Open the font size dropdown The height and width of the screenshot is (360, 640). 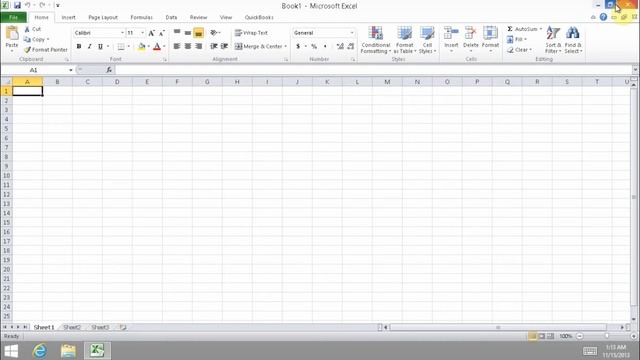point(142,33)
